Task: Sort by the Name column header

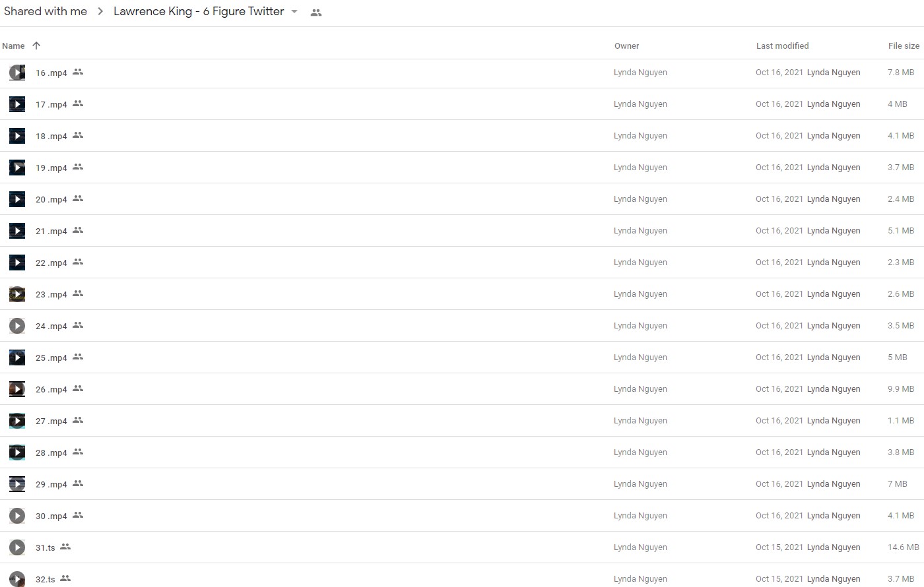Action: (x=13, y=46)
